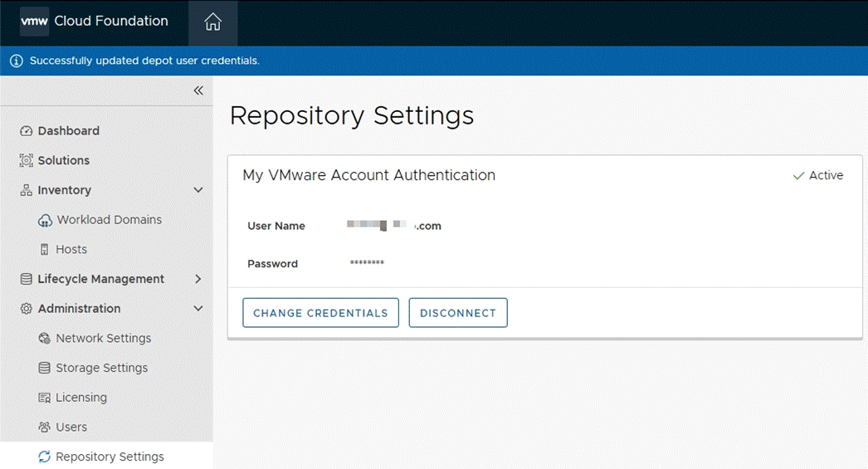This screenshot has height=469, width=868.
Task: Click the Inventory hierarchy icon
Action: (x=26, y=190)
